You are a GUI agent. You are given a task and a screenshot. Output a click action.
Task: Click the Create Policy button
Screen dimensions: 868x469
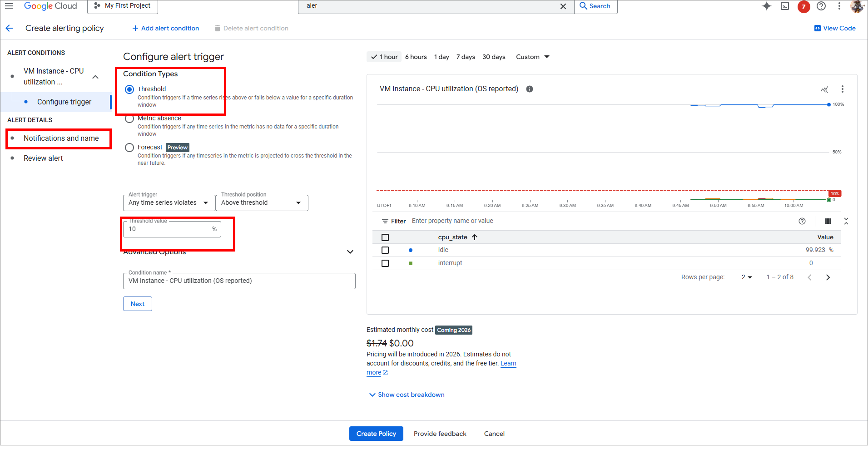point(376,434)
